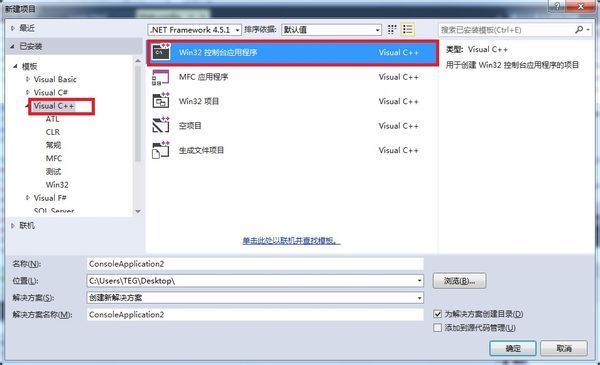The image size is (600, 365).
Task: Toggle 为解决方案创建目录 checkbox
Action: [x=437, y=314]
